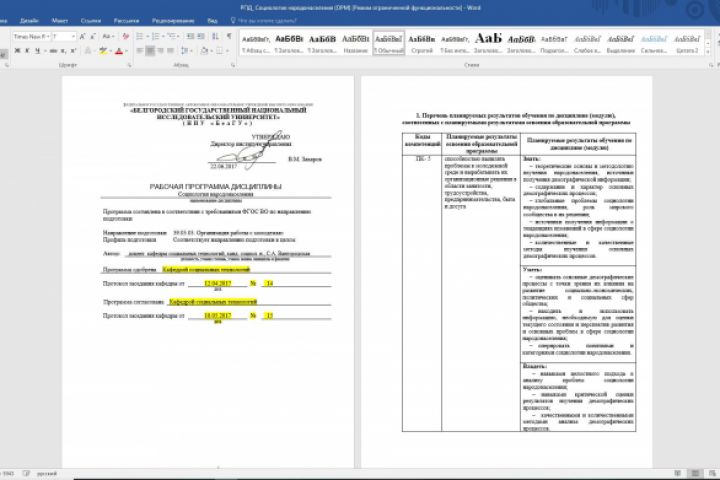Open Paragraph group dialog launcher
The height and width of the screenshot is (480, 720).
pyautogui.click(x=233, y=65)
